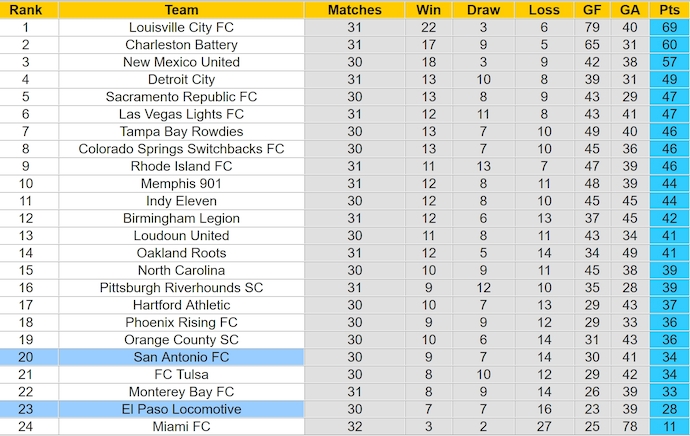Click Louisville City's 69 points cell
Image resolution: width=690 pixels, height=436 pixels.
669,28
